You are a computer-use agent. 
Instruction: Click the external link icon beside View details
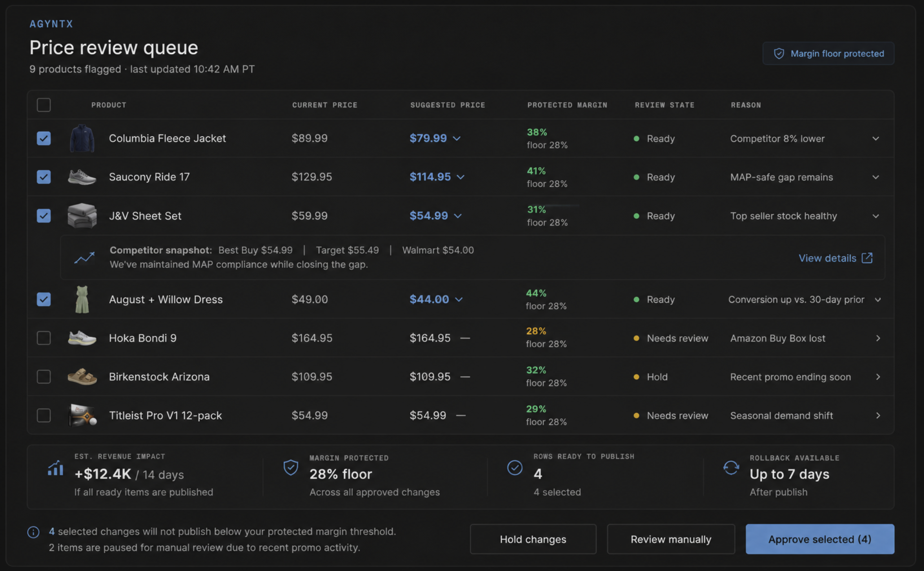pos(867,258)
